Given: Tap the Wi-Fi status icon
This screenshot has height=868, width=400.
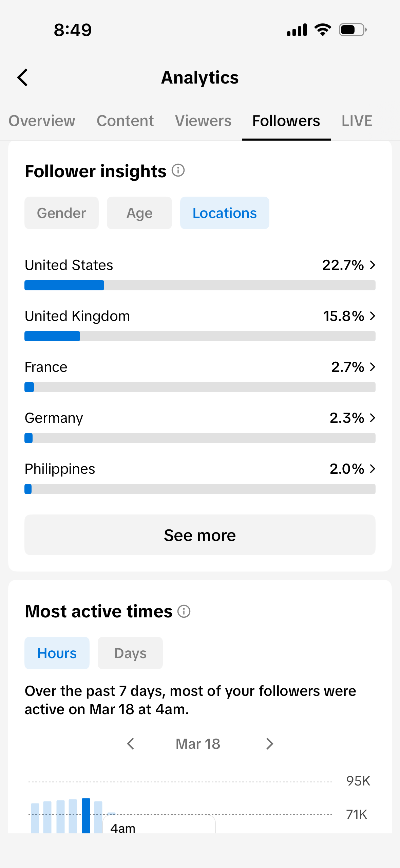Looking at the screenshot, I should [x=323, y=30].
